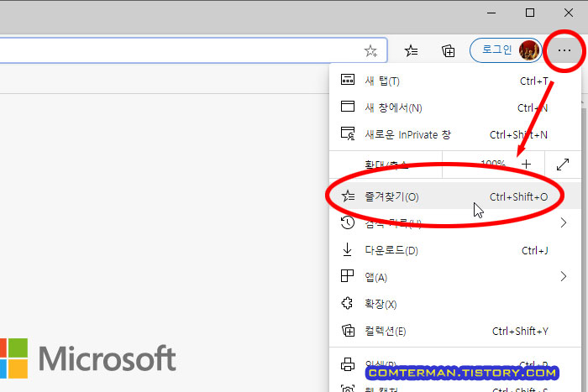Click the collections icon in menu

click(348, 330)
